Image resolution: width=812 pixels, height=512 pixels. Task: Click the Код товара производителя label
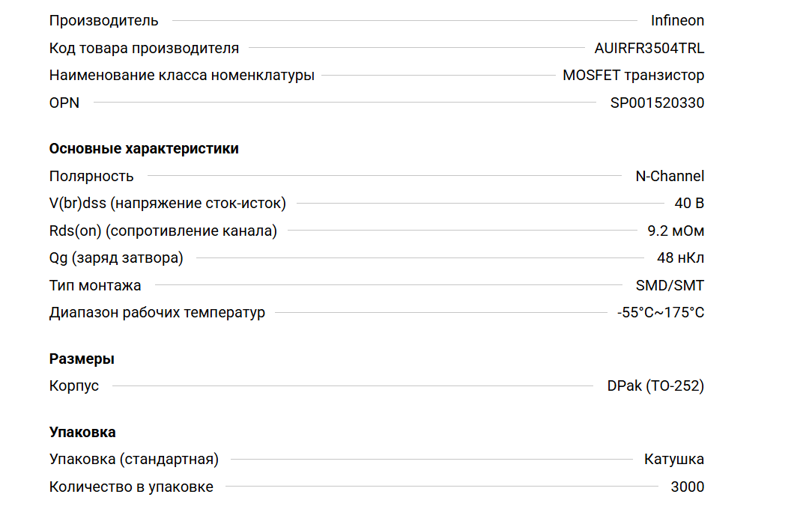point(144,49)
